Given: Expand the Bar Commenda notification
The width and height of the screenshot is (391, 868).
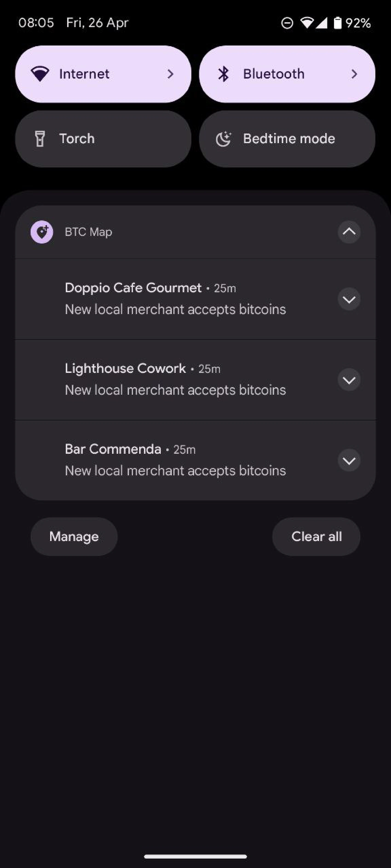Looking at the screenshot, I should [349, 460].
